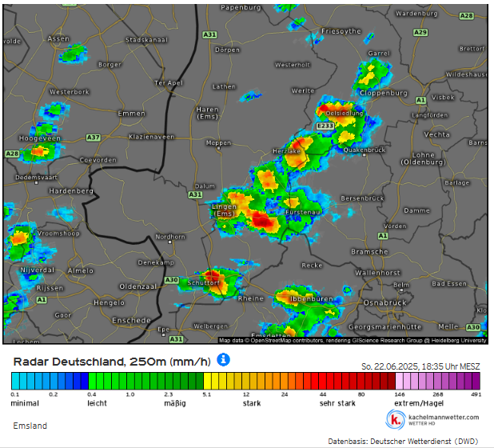Screen dimensions: 494x448
Task: Click the A28 shield near Wardenburg
Action: (466, 16)
